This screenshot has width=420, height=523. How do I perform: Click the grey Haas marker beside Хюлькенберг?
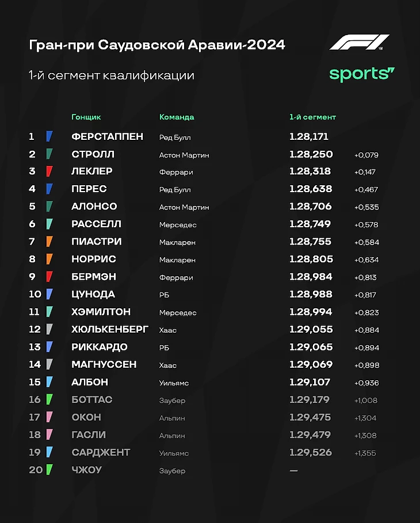click(x=49, y=329)
